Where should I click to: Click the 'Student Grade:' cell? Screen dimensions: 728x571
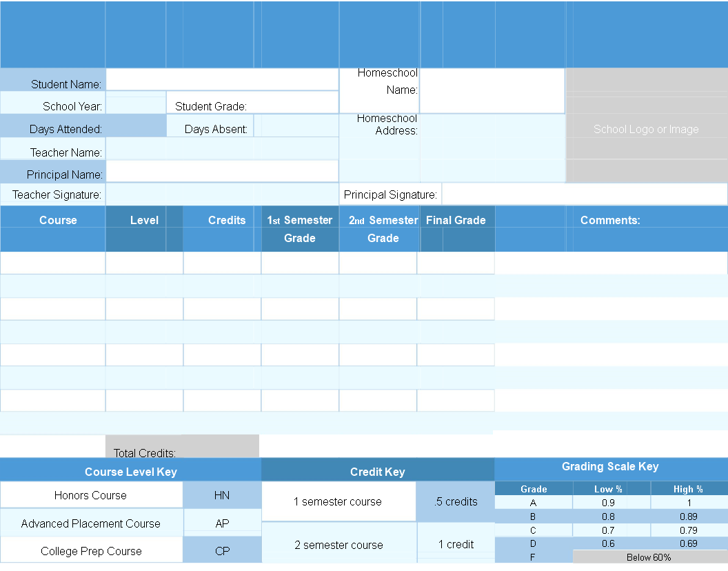coord(252,103)
